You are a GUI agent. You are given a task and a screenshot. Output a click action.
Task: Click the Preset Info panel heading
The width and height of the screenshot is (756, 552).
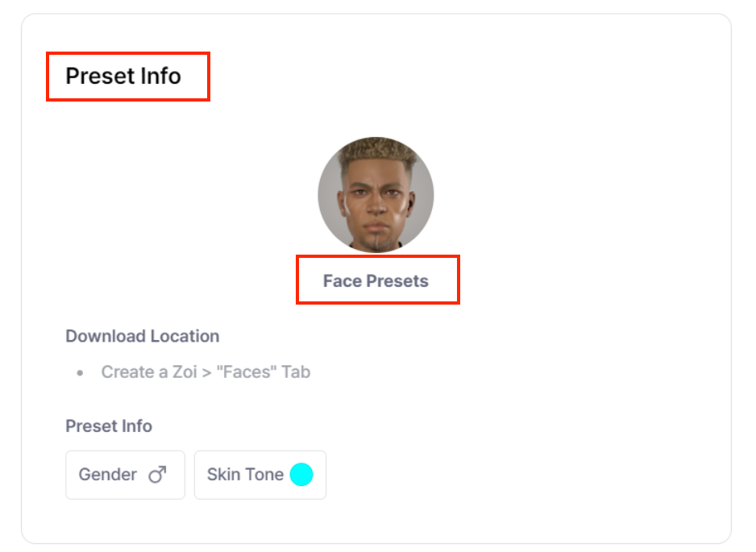click(x=123, y=77)
